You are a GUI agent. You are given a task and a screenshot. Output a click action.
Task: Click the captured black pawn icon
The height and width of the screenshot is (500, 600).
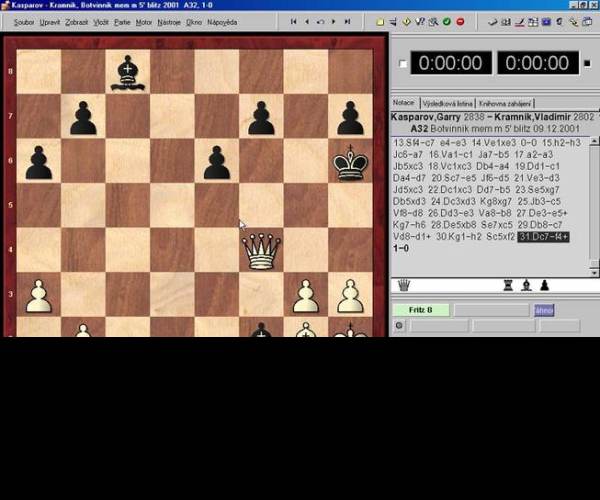coord(545,285)
